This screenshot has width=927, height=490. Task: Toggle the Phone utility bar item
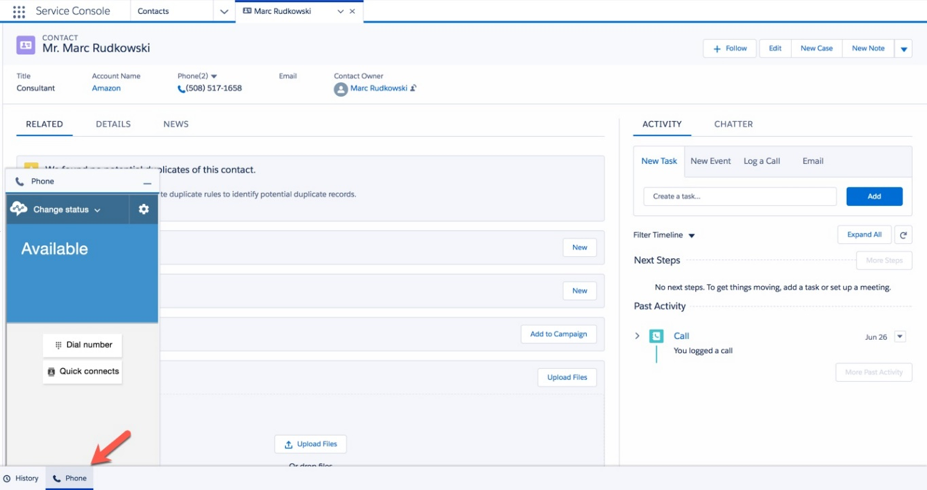click(69, 478)
